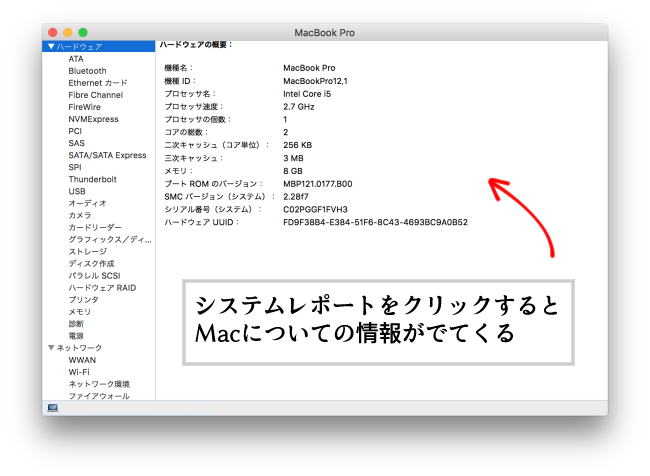Click the MacBook Pro model name value
The height and width of the screenshot is (476, 650).
309,68
